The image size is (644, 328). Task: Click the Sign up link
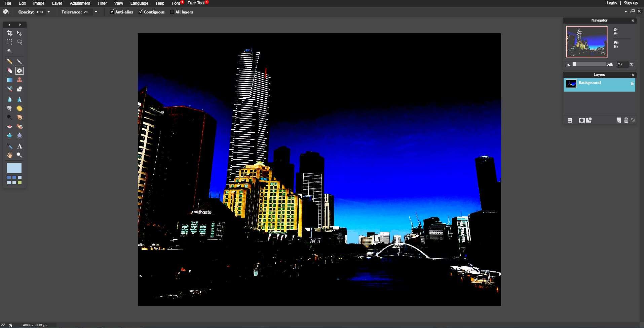631,3
